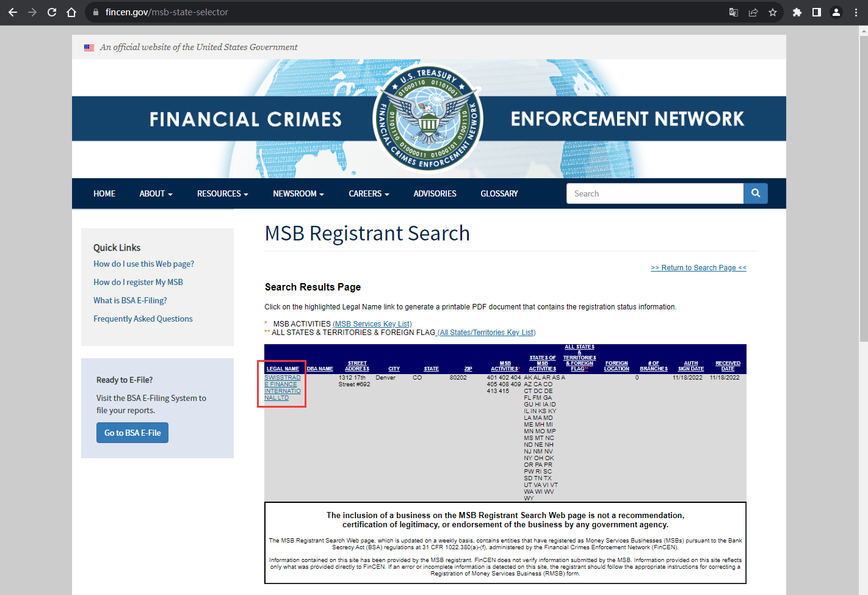Open 'What is BSA E-Filing?' link
868x595 pixels.
130,300
